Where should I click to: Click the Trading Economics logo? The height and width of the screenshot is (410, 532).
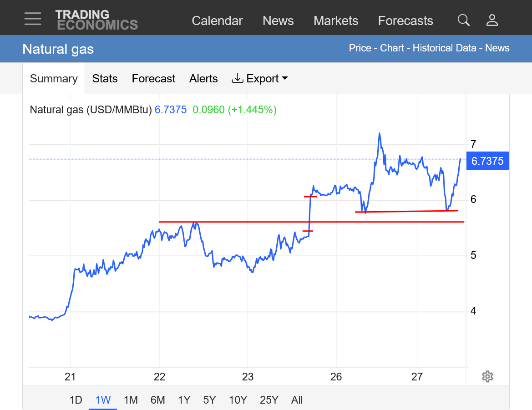coord(96,20)
